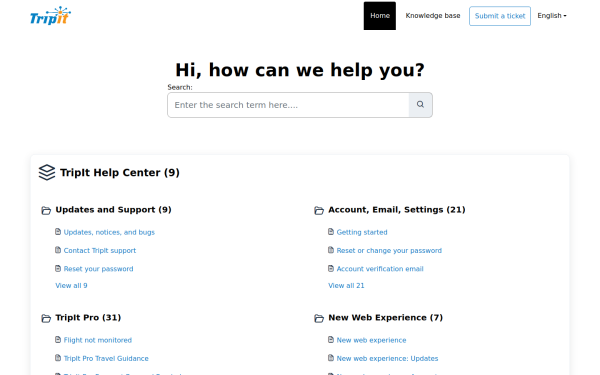The height and width of the screenshot is (375, 600).
Task: Click the document icon next to Getting started
Action: (x=331, y=232)
